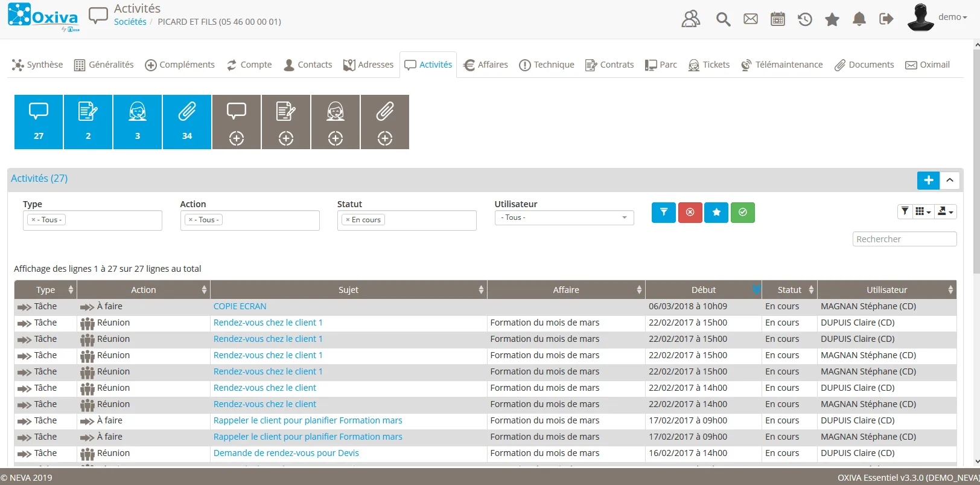Open the Documents tab

pos(864,65)
